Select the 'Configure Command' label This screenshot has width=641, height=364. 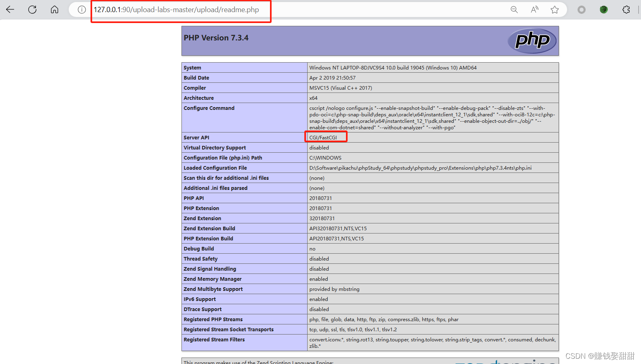coord(209,108)
